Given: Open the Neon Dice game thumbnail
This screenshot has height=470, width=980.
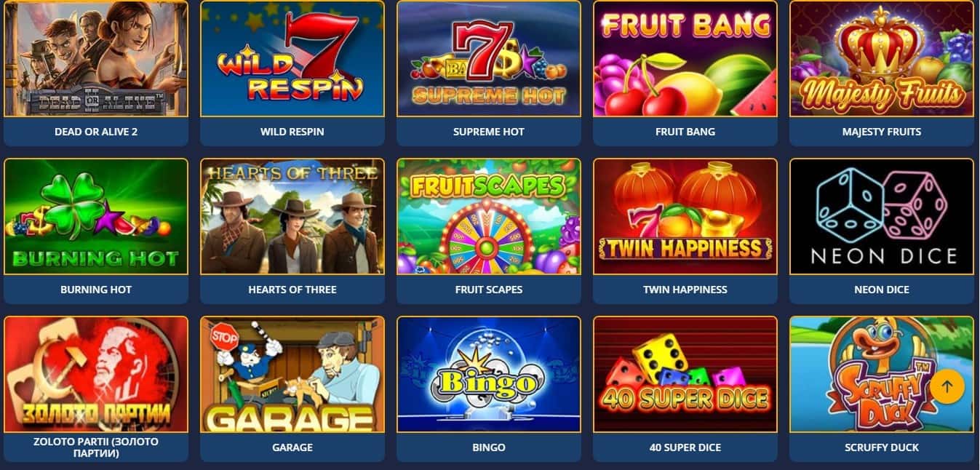Looking at the screenshot, I should pos(882,216).
